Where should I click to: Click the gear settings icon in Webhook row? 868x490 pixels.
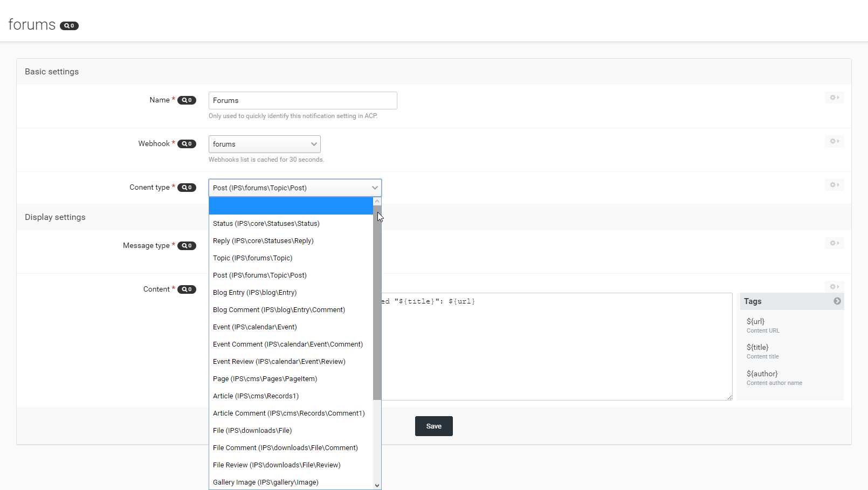(834, 141)
